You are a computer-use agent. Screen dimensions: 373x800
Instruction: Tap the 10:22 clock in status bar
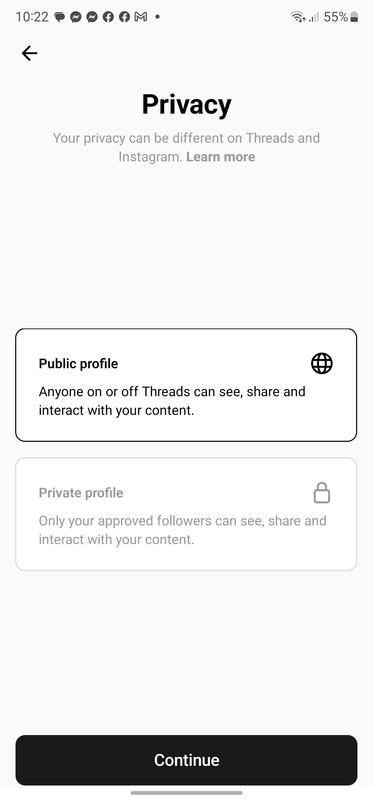(x=32, y=17)
